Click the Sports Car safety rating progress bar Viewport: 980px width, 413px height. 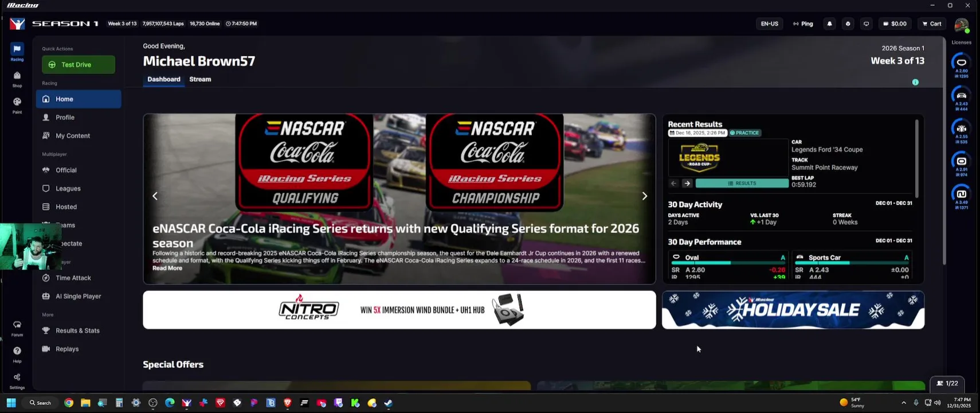852,263
